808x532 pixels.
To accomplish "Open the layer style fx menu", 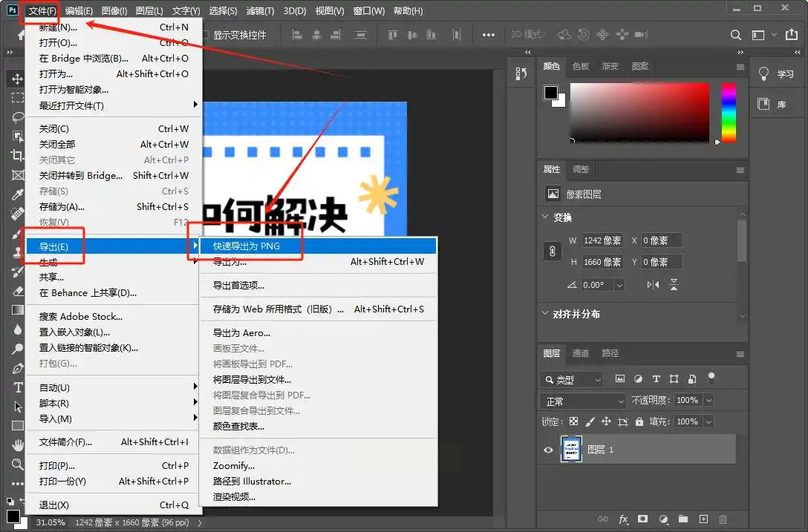I will (623, 519).
